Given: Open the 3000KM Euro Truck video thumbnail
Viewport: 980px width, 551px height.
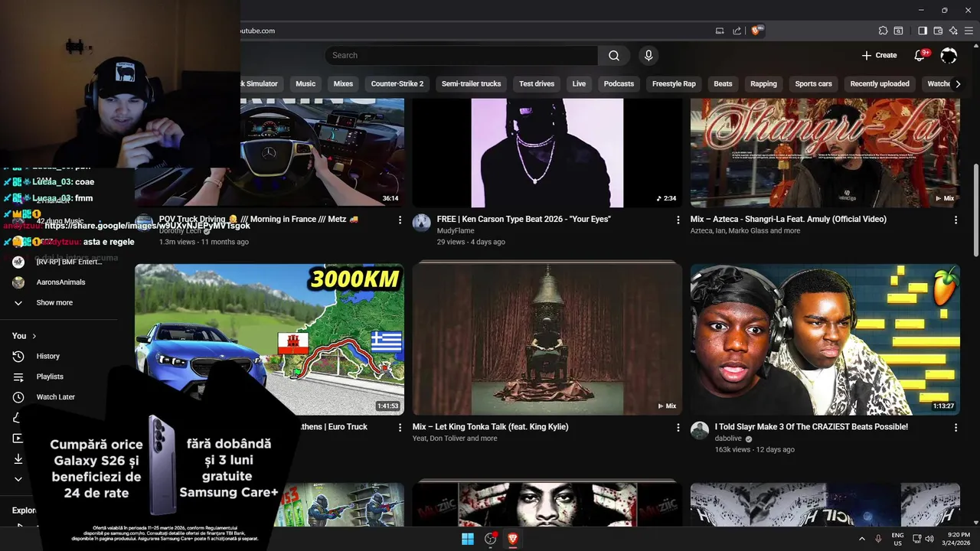Looking at the screenshot, I should (x=269, y=339).
